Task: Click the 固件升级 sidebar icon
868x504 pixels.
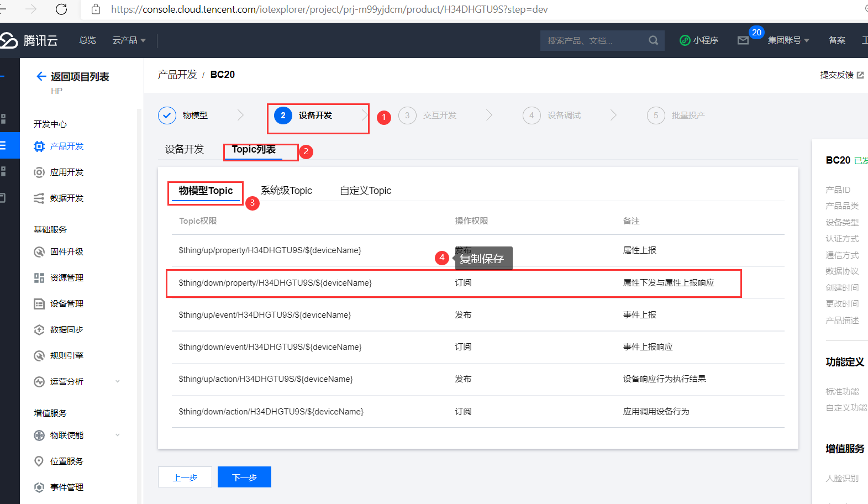Action: point(39,252)
